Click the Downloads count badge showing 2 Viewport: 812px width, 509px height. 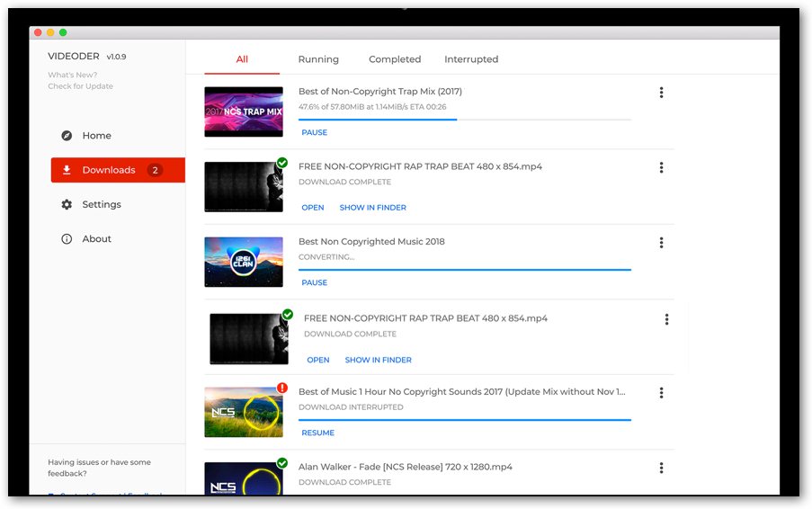(155, 170)
